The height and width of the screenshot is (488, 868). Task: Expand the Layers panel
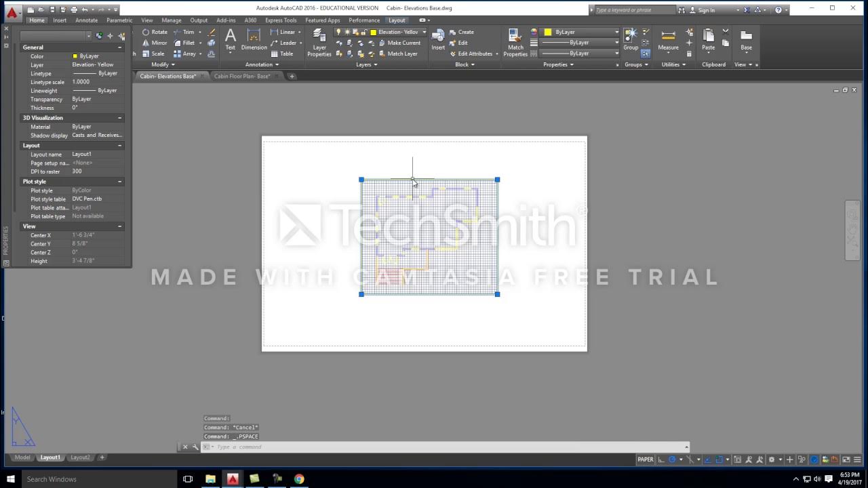pyautogui.click(x=367, y=64)
